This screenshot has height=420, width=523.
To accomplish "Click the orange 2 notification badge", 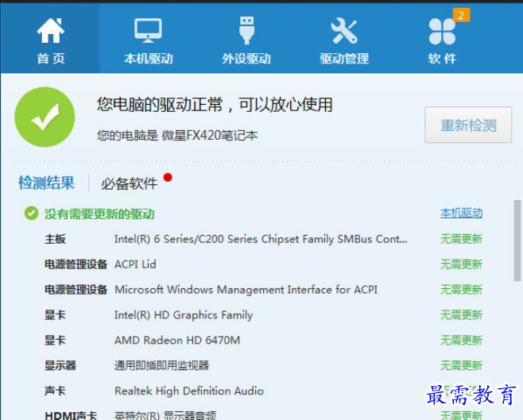I will coord(461,15).
